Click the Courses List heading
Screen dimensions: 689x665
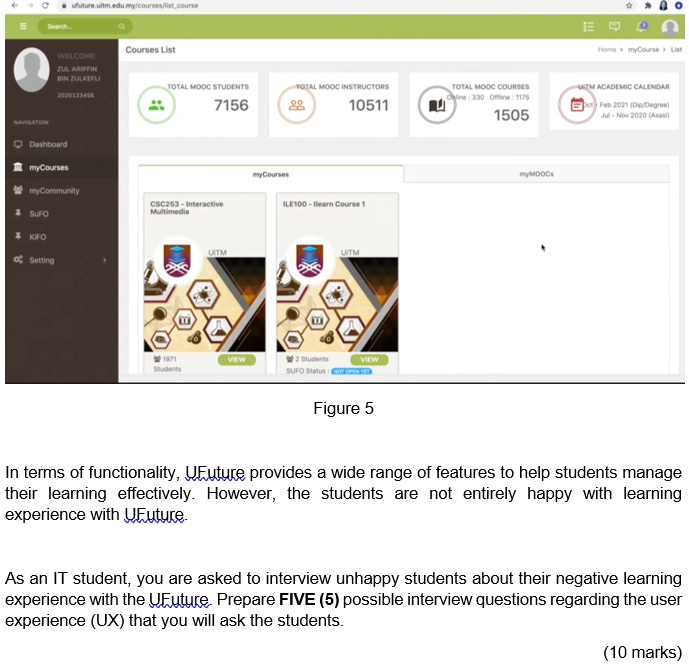pyautogui.click(x=150, y=50)
